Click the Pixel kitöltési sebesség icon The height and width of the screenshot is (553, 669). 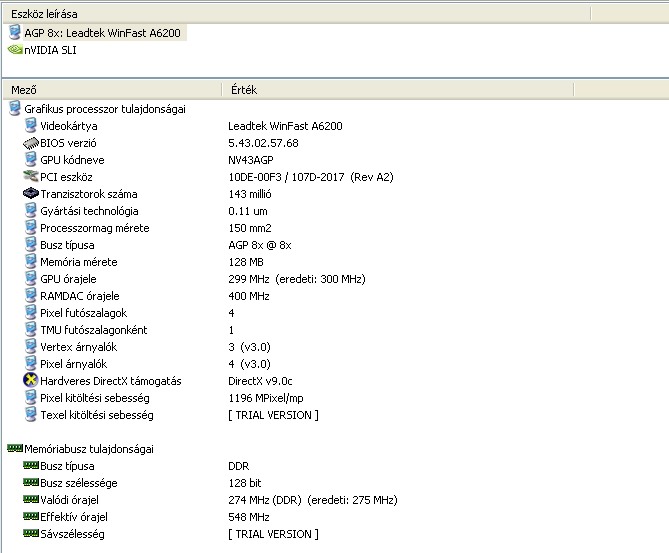point(31,398)
